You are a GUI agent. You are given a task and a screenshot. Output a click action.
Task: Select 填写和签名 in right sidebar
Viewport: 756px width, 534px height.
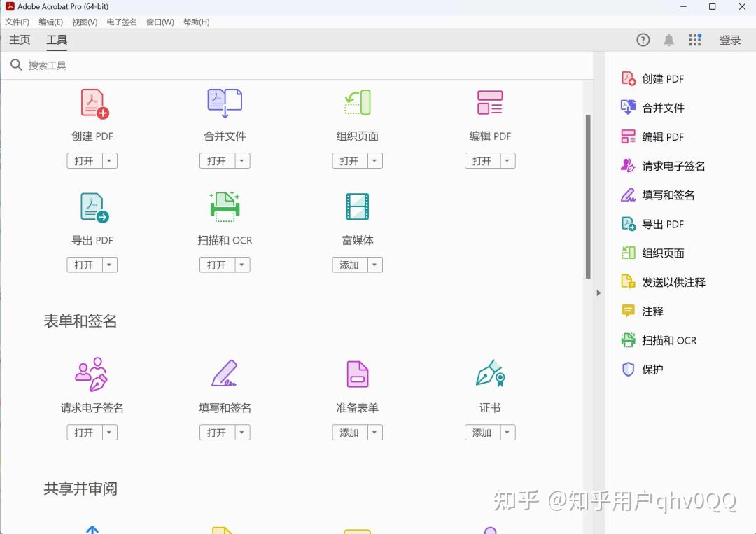[657, 195]
